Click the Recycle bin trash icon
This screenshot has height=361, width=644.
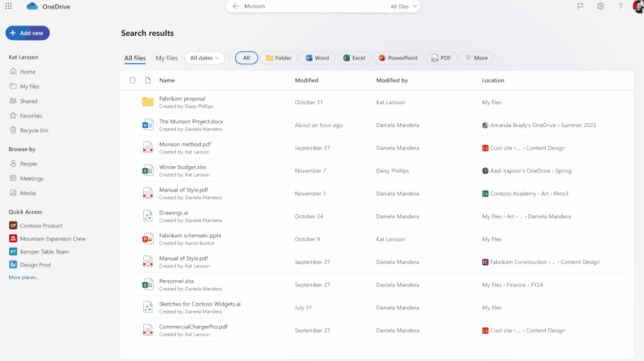(13, 130)
